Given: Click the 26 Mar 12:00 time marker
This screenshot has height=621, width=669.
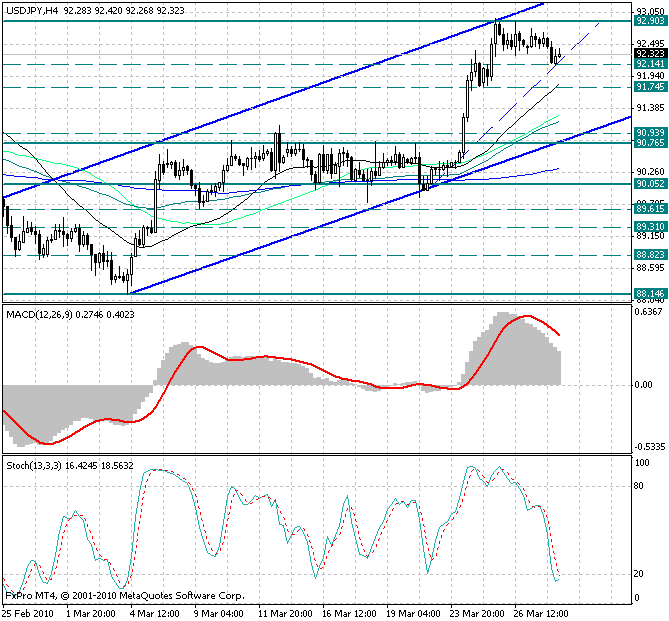Looking at the screenshot, I should 543,613.
